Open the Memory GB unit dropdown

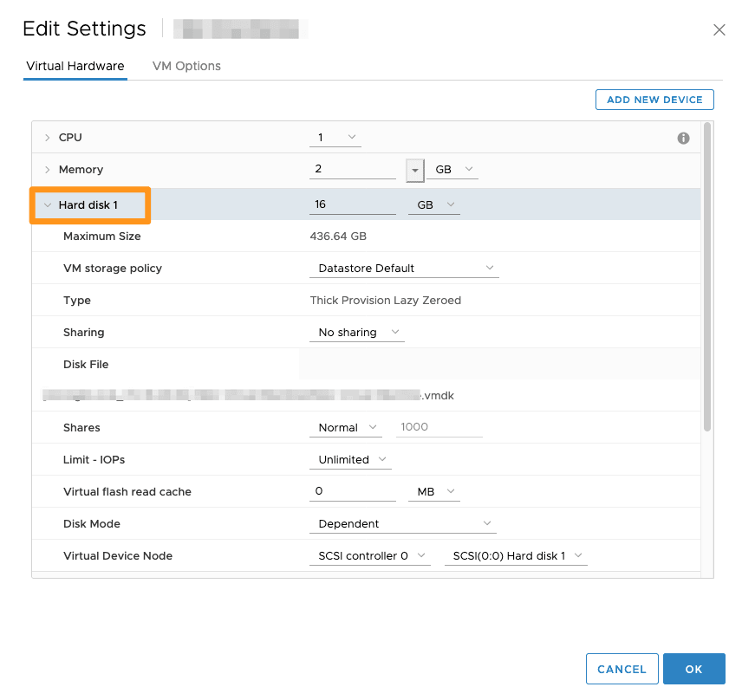pyautogui.click(x=452, y=169)
